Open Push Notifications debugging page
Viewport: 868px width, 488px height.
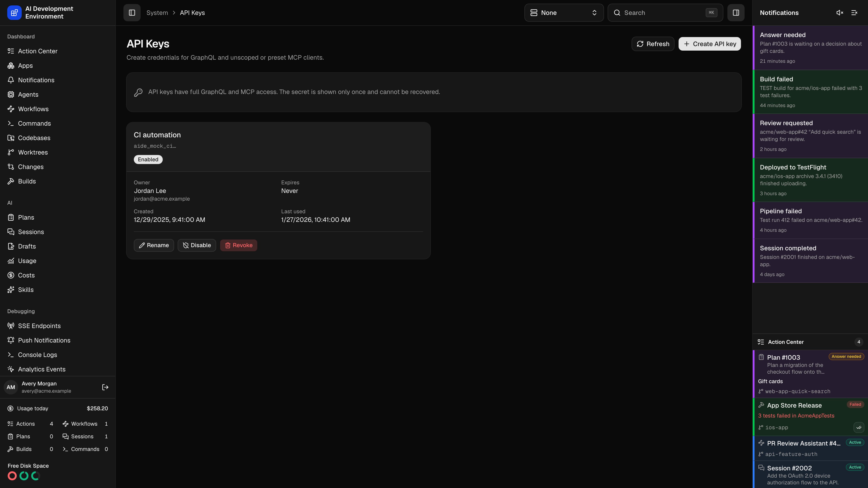(x=58, y=340)
